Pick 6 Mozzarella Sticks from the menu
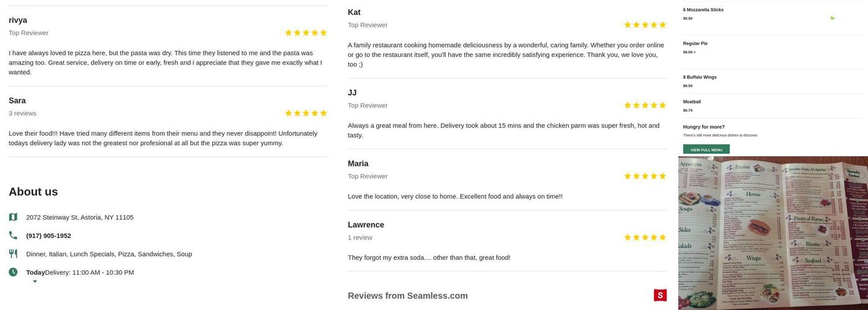This screenshot has height=310, width=868. pyautogui.click(x=703, y=10)
